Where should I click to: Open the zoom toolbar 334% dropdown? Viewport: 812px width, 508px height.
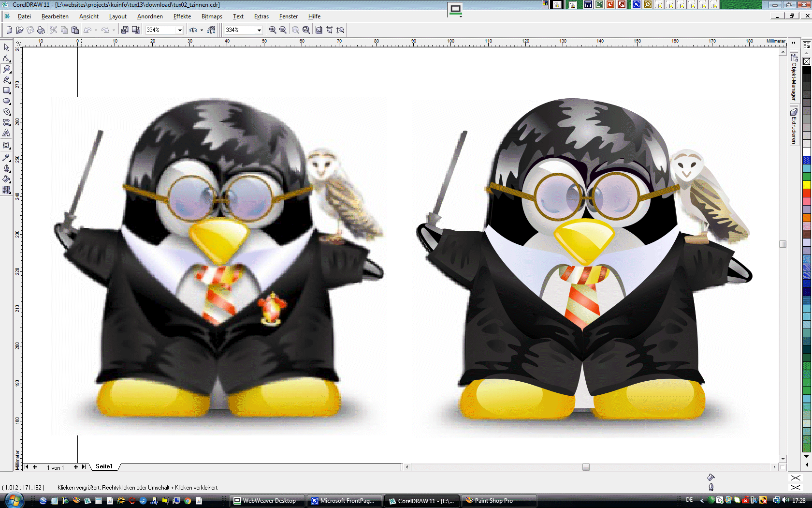[x=259, y=30]
